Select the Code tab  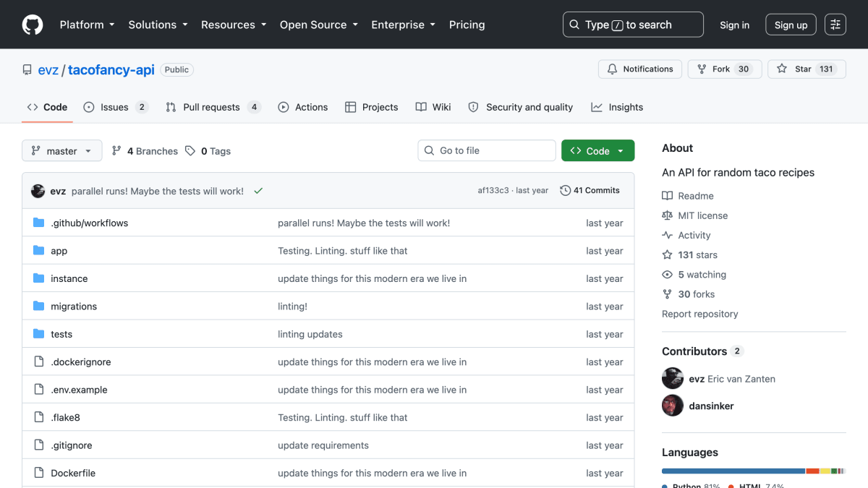pyautogui.click(x=47, y=107)
